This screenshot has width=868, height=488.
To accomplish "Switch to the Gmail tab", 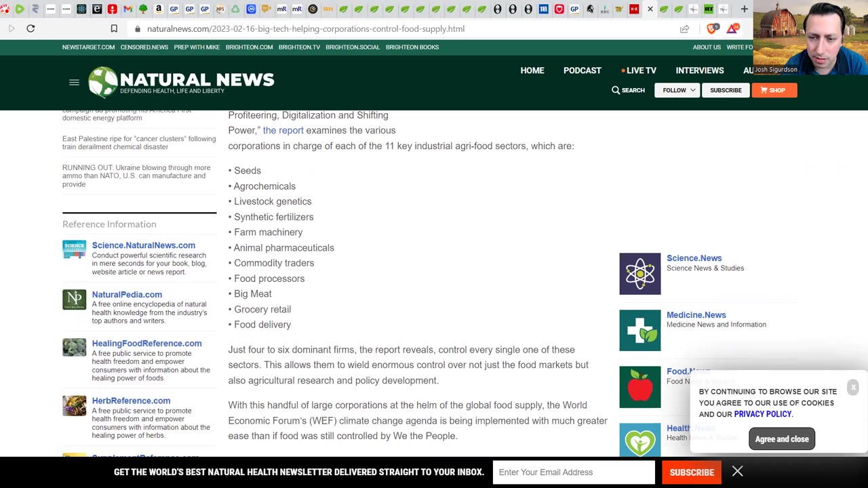I will [127, 9].
